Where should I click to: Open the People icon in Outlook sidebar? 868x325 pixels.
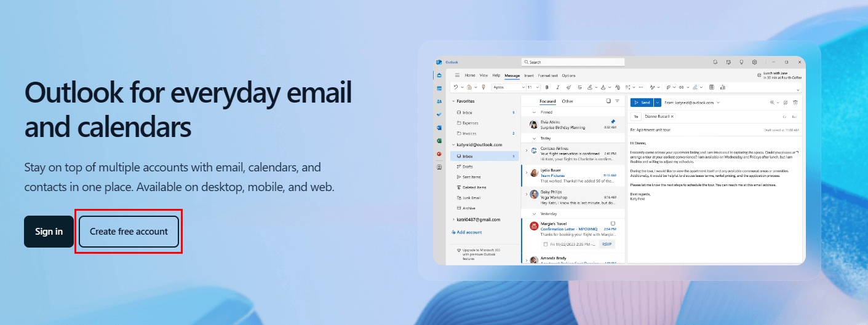point(439,101)
